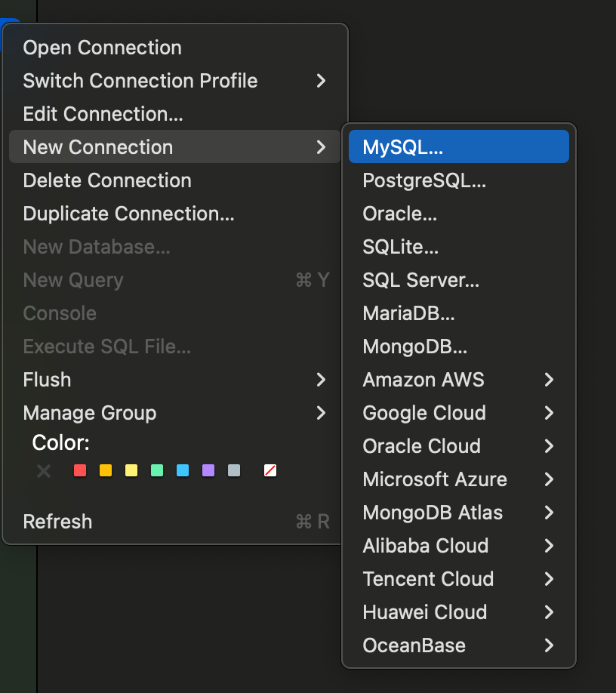Viewport: 616px width, 693px height.
Task: Expand the Amazon AWS submenu chevron
Action: pyautogui.click(x=549, y=380)
